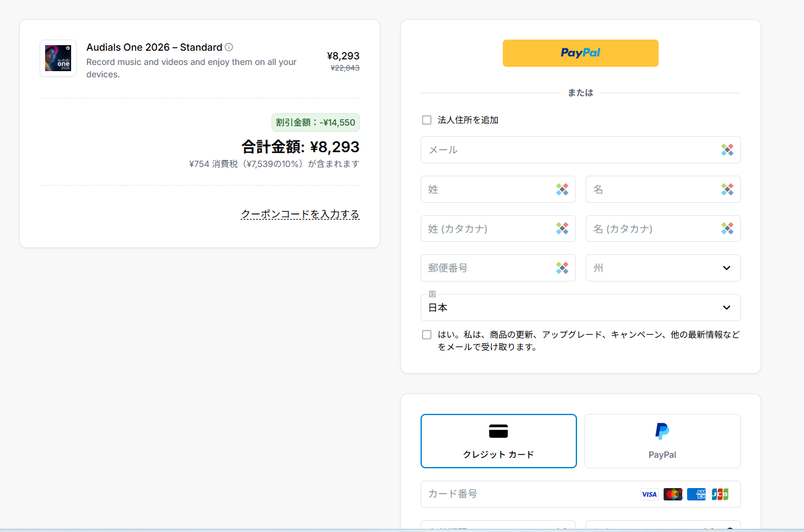Check the 法人住所を追加 checkbox
Viewport: 804px width, 532px height.
click(427, 120)
